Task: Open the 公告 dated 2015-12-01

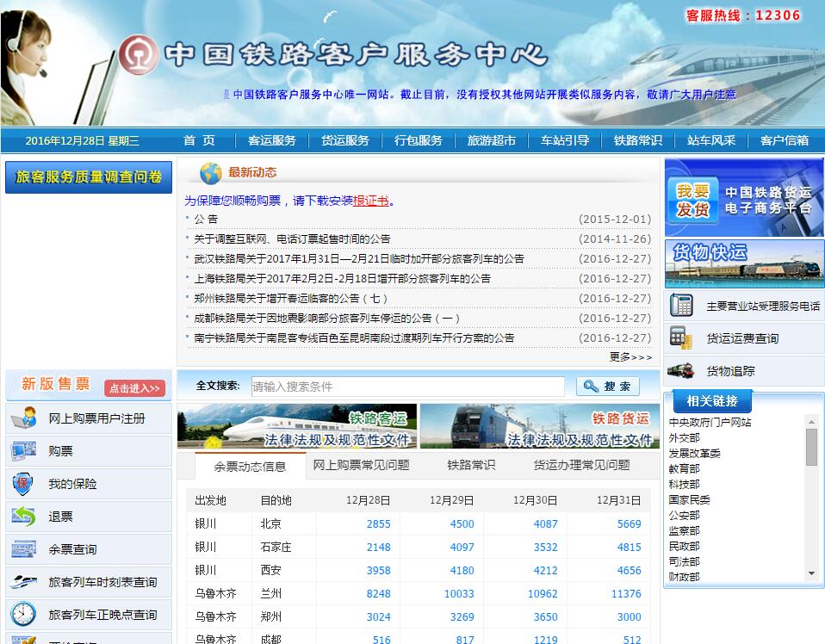Action: click(206, 219)
